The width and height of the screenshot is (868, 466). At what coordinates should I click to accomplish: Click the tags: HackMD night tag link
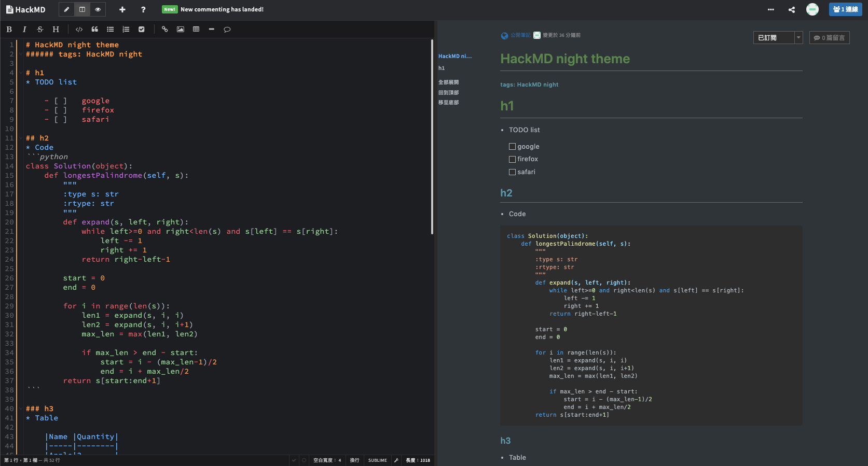click(x=529, y=84)
